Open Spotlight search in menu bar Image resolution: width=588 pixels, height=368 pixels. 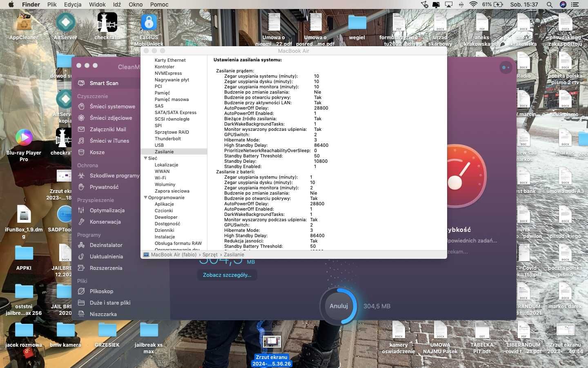point(550,4)
